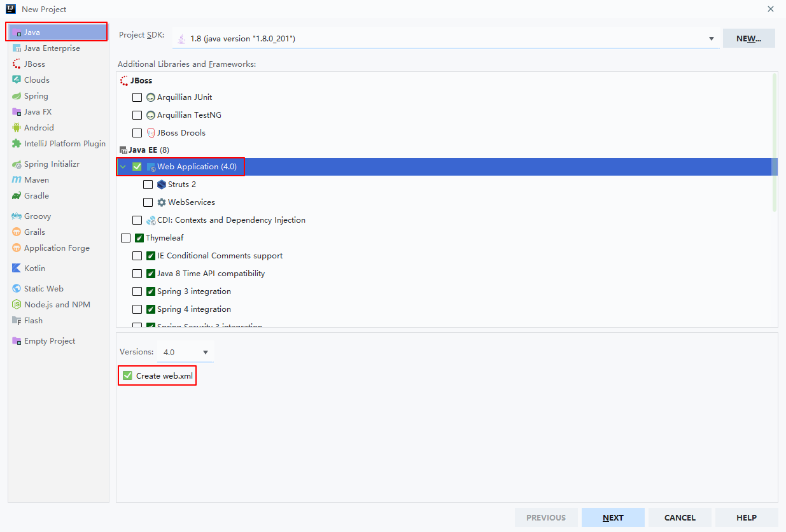Choose the Spring leaf icon in the sidebar
The image size is (786, 532).
coord(17,95)
